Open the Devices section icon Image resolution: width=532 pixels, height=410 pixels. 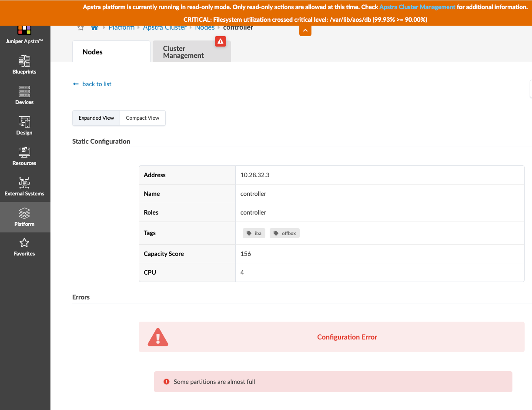click(x=24, y=95)
